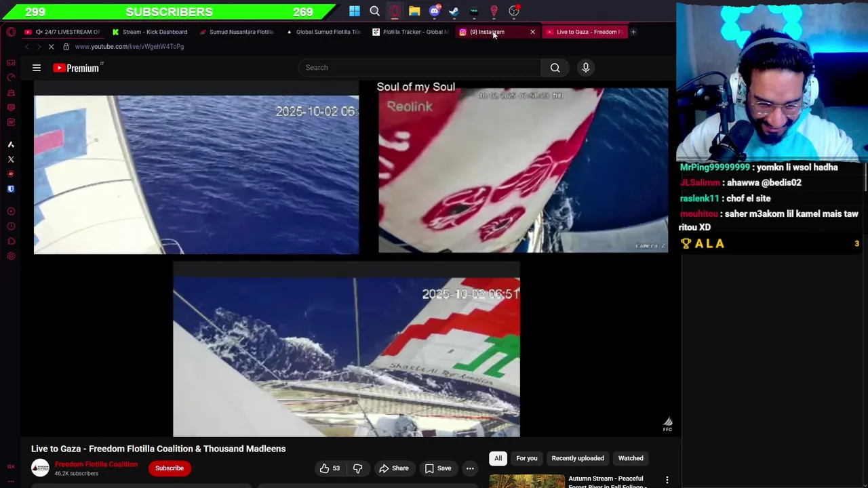Like the video (53 likes)

click(330, 468)
